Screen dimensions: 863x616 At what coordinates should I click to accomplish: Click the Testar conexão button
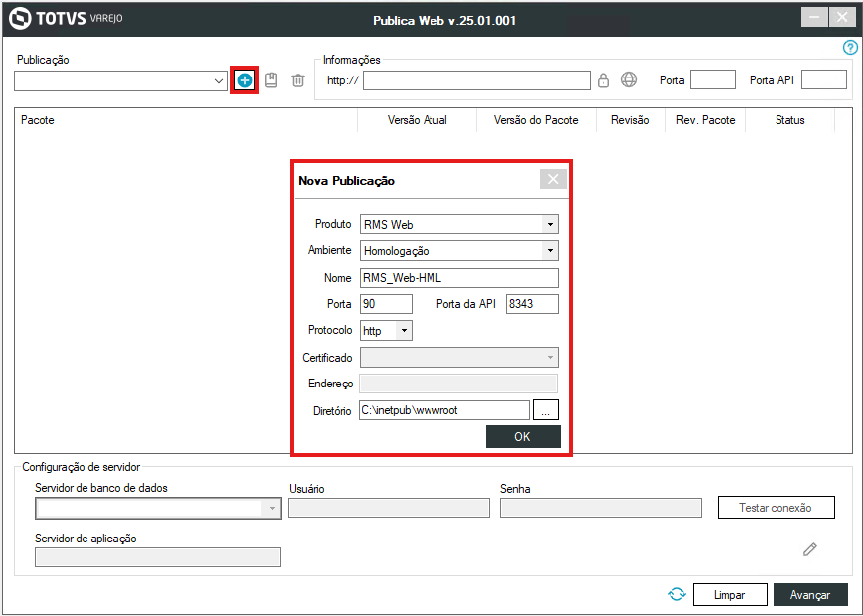click(x=777, y=507)
